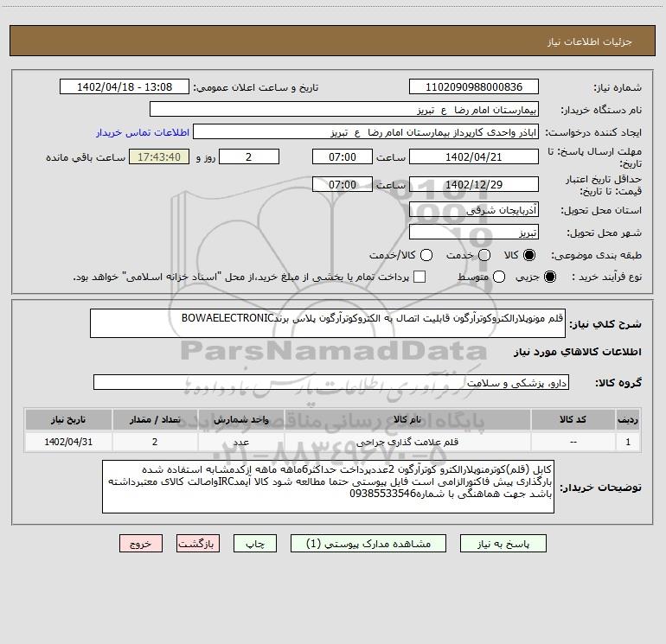The width and height of the screenshot is (666, 644).
Task: Click the اطلاعات کالاهای مورد نیاز heading
Action: click(577, 352)
